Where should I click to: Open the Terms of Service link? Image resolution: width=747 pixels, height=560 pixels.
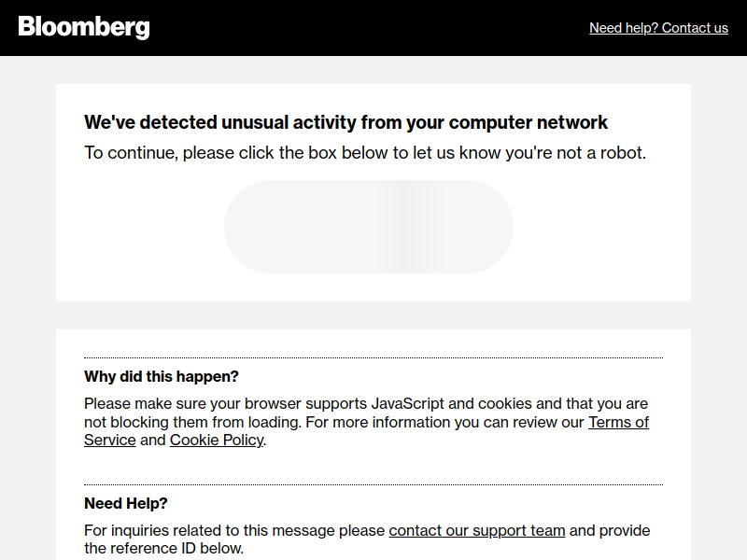(x=618, y=422)
